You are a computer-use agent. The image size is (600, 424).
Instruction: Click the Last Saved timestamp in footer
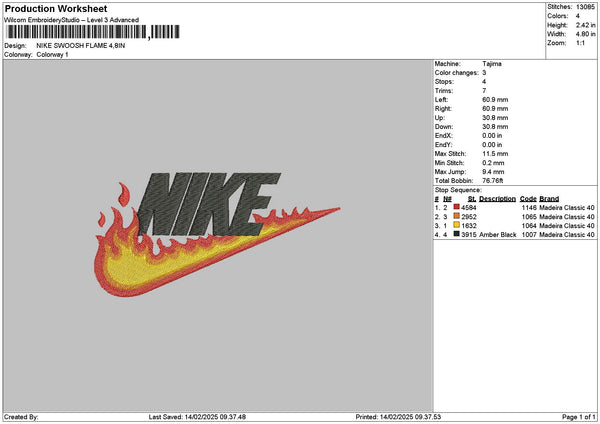(x=197, y=417)
